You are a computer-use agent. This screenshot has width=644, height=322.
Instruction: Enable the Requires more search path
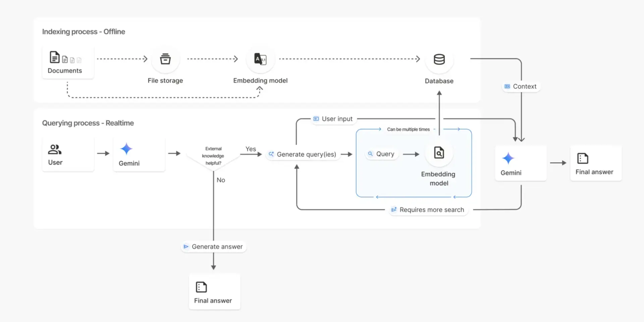428,210
